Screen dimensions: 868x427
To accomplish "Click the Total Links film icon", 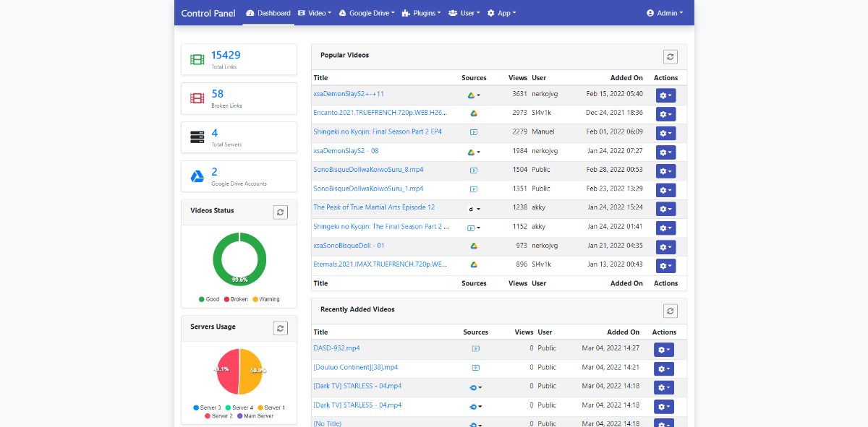I will [197, 59].
